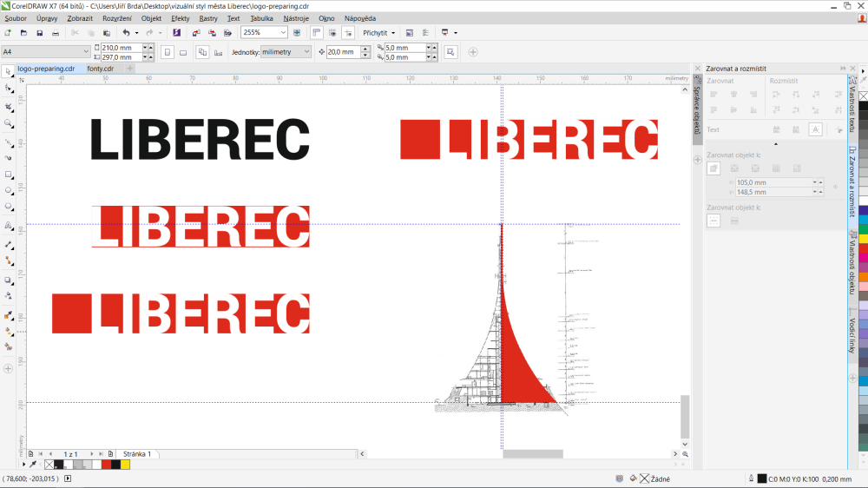Toggle show grid button
This screenshot has height=488, width=868.
pyautogui.click(x=332, y=33)
